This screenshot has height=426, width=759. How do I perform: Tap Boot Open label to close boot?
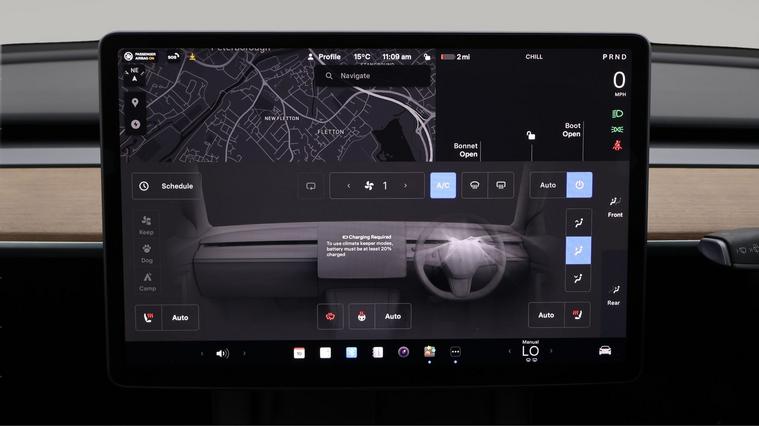click(x=571, y=130)
